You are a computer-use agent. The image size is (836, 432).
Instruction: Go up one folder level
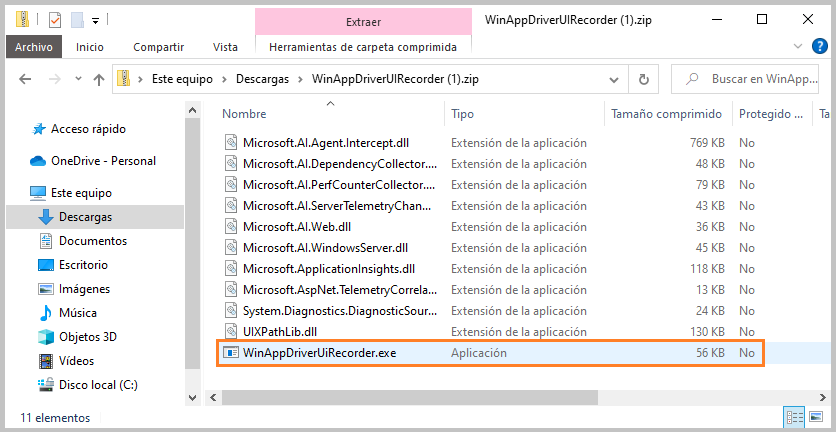click(x=99, y=79)
